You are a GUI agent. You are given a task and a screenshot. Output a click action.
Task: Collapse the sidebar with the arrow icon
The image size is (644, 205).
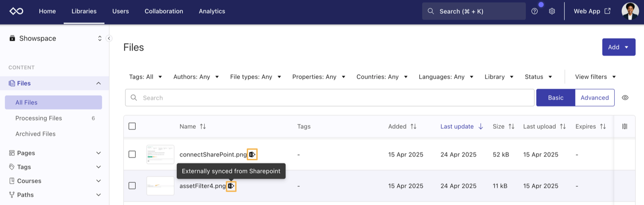(109, 38)
